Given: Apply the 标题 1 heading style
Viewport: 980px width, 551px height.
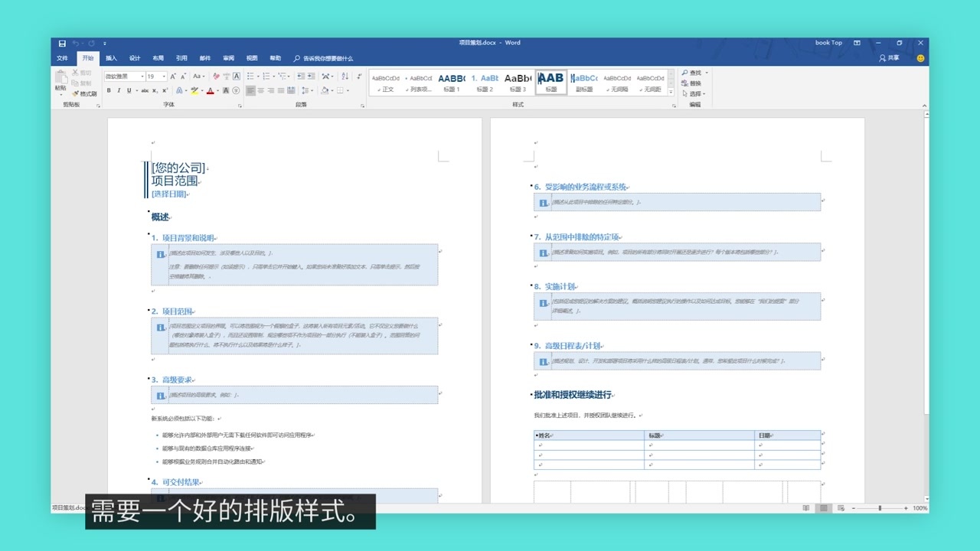Looking at the screenshot, I should (x=451, y=83).
